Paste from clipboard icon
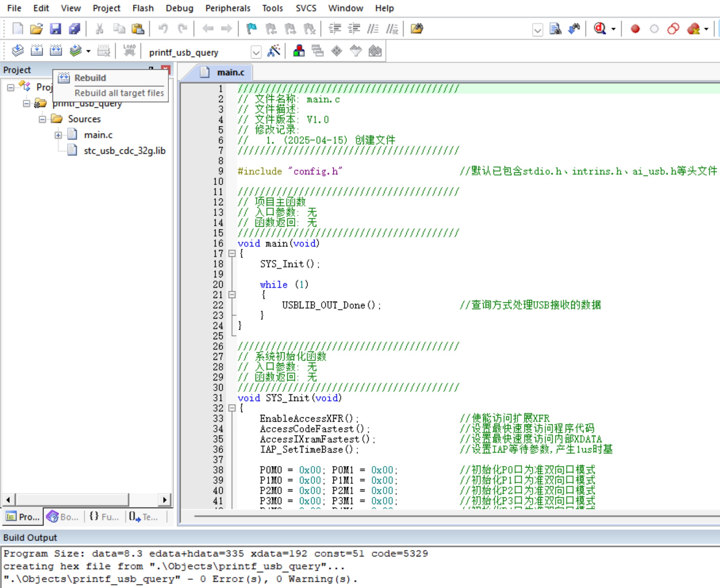This screenshot has height=588, width=720. 138,29
